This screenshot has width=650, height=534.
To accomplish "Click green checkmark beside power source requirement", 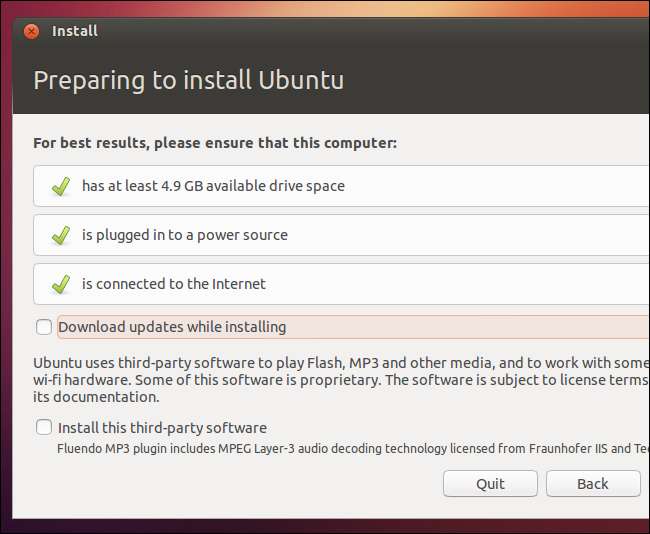I will (x=61, y=235).
